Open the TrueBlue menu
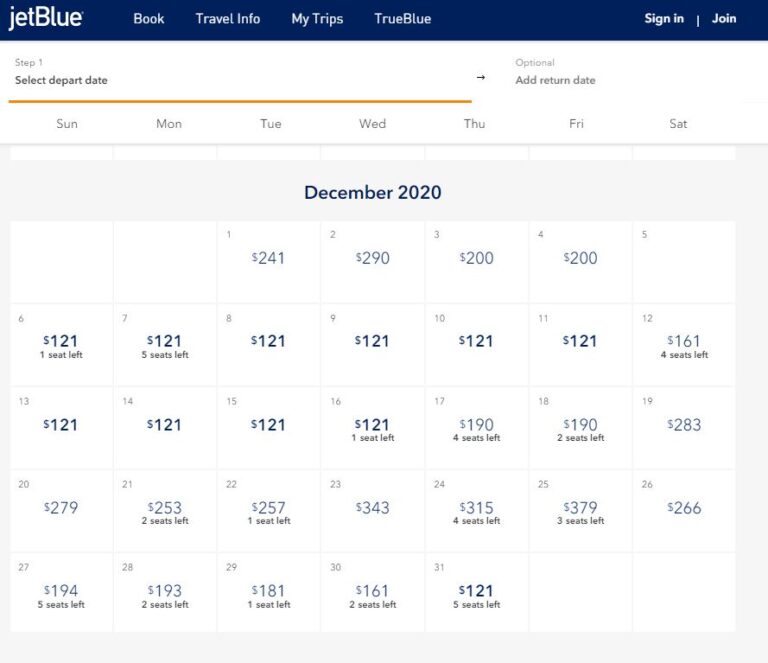Screen dimensions: 768x663 pyautogui.click(x=402, y=19)
